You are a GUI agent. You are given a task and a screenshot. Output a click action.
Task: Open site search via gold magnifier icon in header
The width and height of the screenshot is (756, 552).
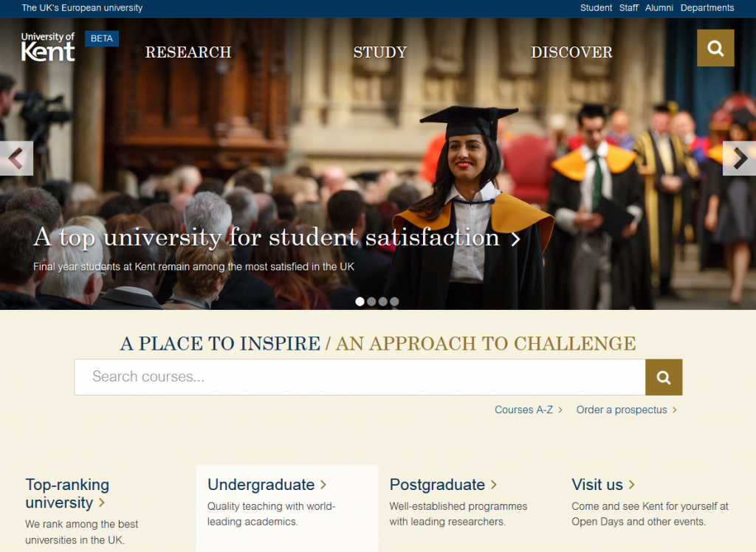715,48
